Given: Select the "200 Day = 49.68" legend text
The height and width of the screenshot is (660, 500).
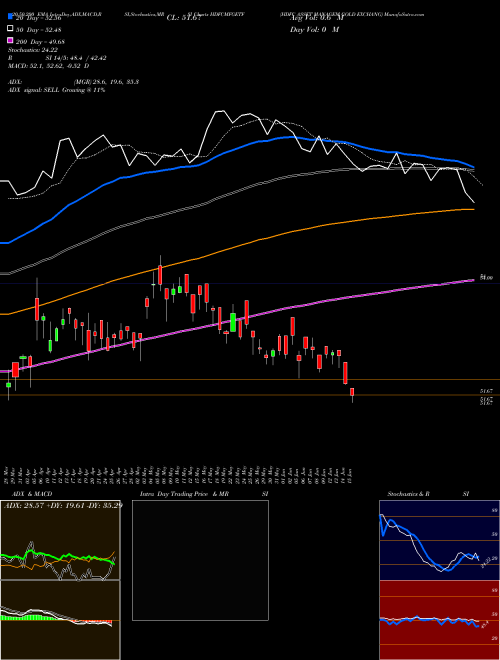Looking at the screenshot, I should pos(40,41).
